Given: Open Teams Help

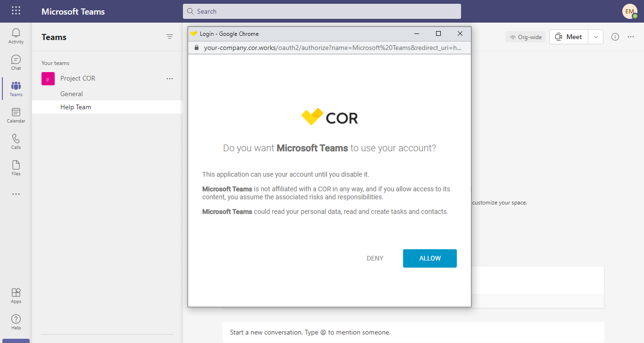Looking at the screenshot, I should click(16, 322).
